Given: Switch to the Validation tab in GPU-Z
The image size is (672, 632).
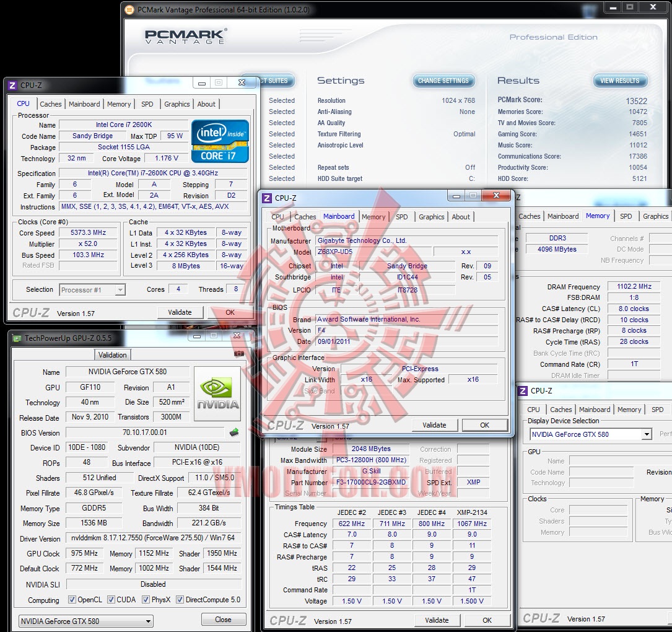Looking at the screenshot, I should pos(113,355).
